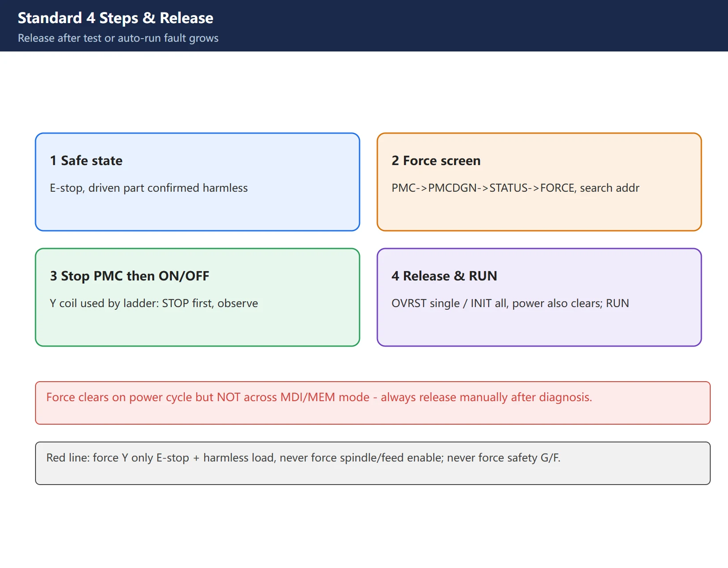The height and width of the screenshot is (568, 728).
Task: Select the 'PMC->PMCDGN->STATUS->FORCE, search addr' path text
Action: click(x=515, y=188)
